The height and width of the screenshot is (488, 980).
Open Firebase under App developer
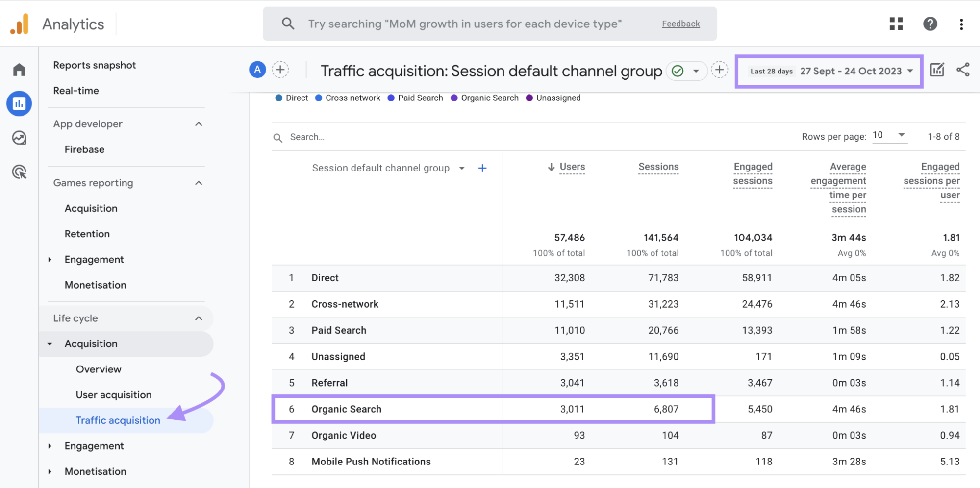pos(84,149)
